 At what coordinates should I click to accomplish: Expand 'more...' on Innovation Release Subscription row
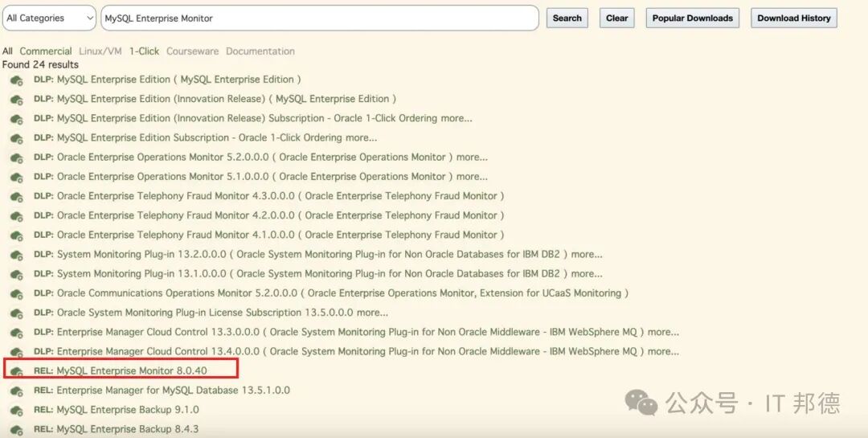(x=457, y=118)
